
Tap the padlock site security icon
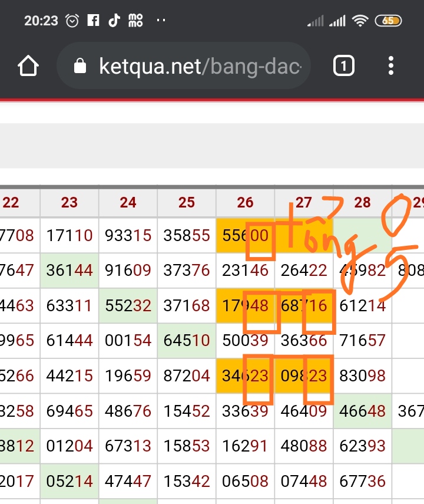point(81,66)
